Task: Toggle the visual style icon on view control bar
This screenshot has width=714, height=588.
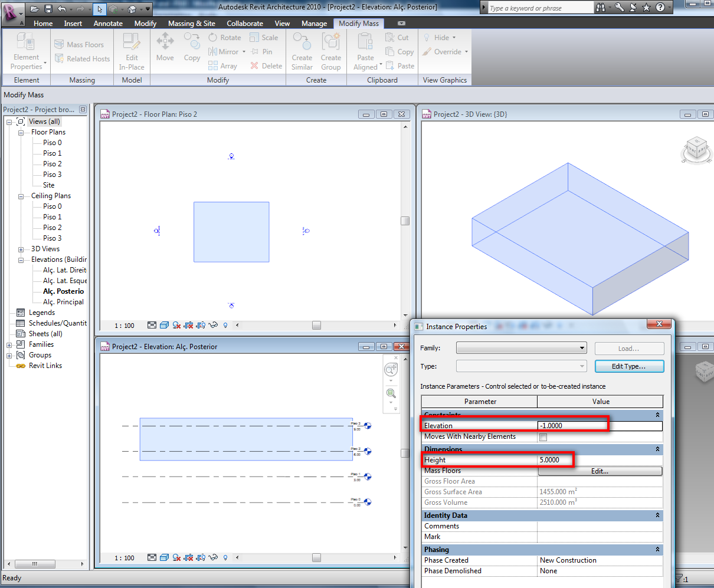Action: click(x=164, y=325)
